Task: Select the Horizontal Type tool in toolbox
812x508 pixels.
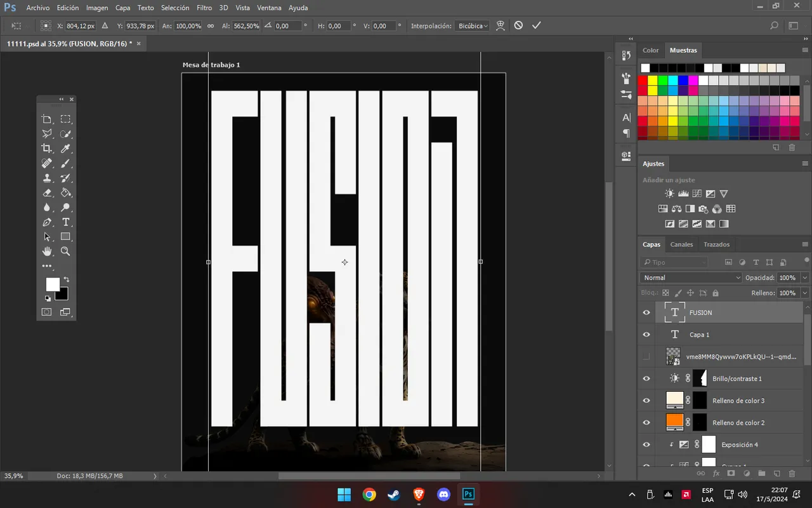Action: 65,222
